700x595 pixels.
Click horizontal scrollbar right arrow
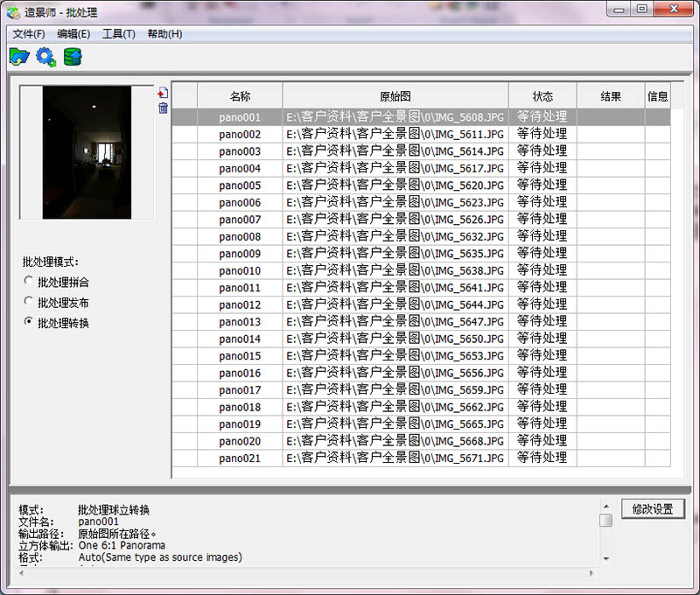[591, 572]
